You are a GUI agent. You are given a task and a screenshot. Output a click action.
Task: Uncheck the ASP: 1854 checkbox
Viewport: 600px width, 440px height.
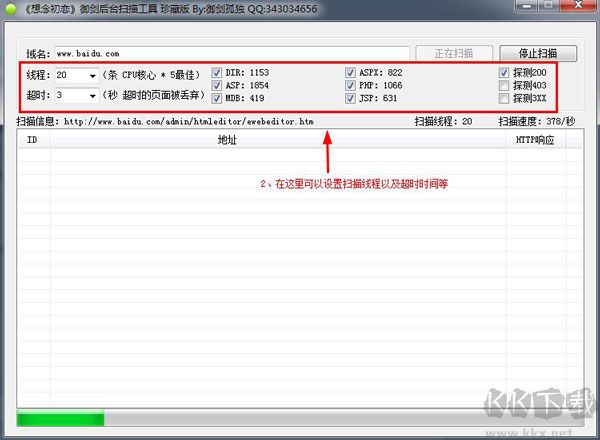tap(217, 86)
